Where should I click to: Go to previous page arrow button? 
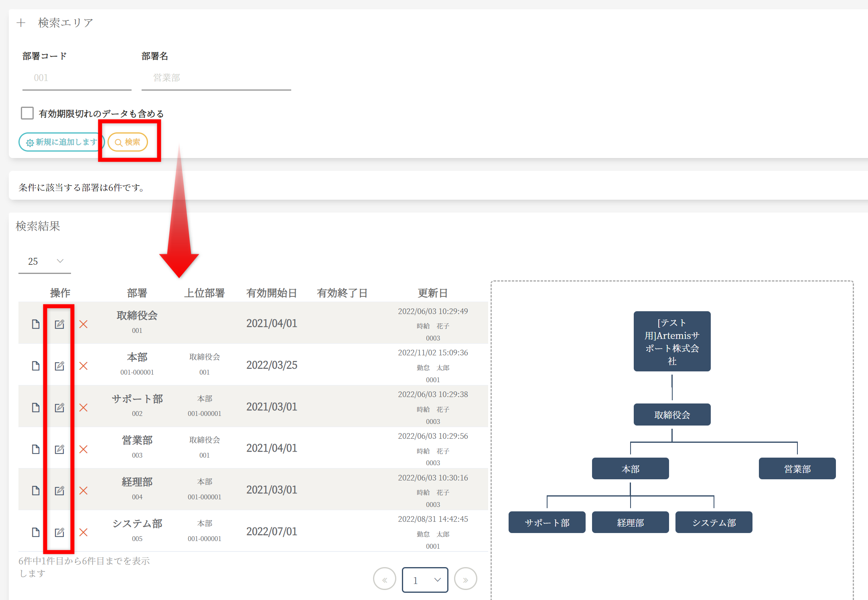384,579
